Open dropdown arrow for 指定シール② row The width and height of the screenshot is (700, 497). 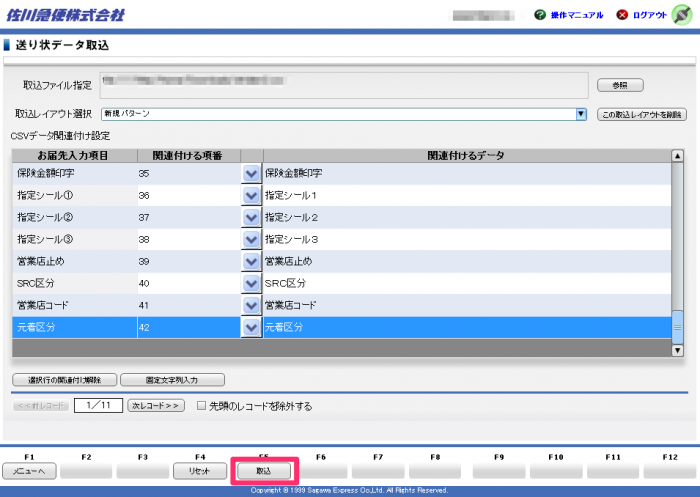(x=251, y=217)
